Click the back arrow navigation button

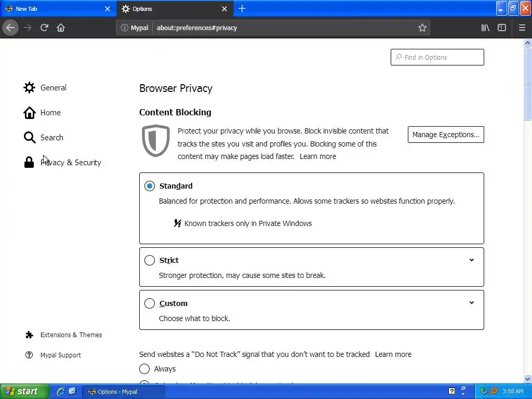point(10,28)
